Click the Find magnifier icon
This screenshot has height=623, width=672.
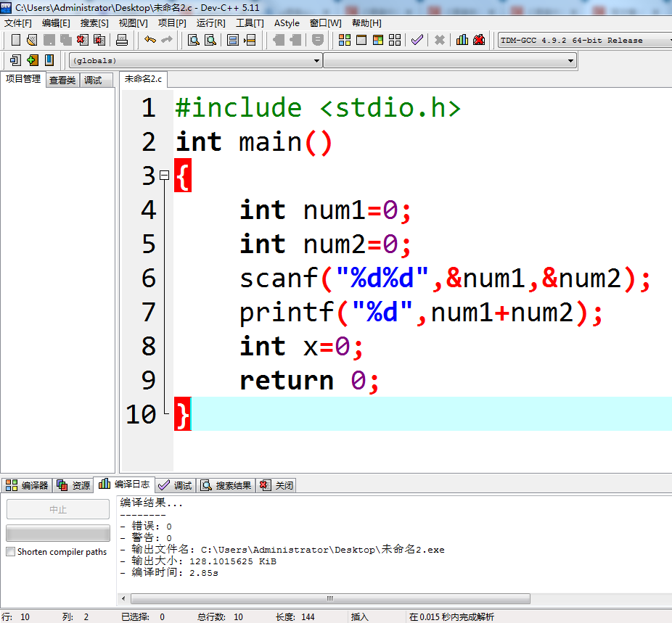(x=194, y=40)
